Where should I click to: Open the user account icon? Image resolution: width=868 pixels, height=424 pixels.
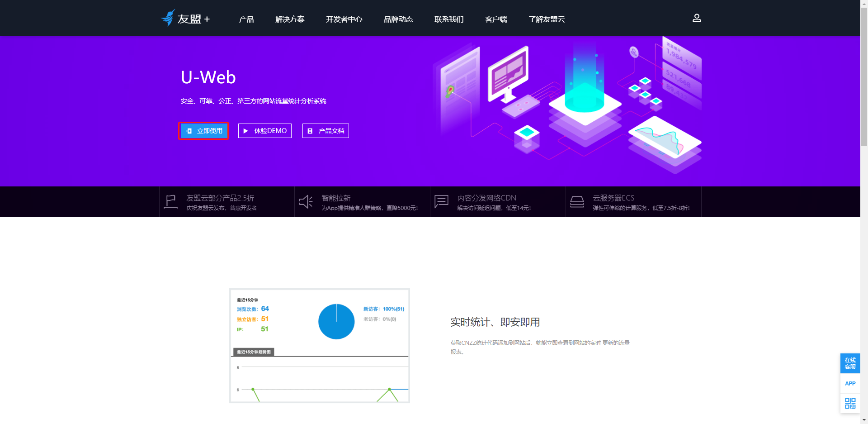[697, 18]
